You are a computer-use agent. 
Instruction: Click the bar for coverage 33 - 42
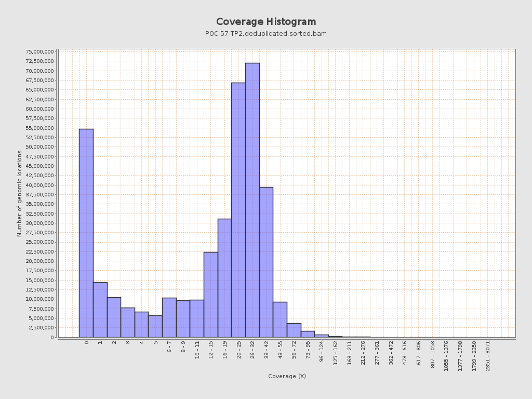click(x=267, y=262)
